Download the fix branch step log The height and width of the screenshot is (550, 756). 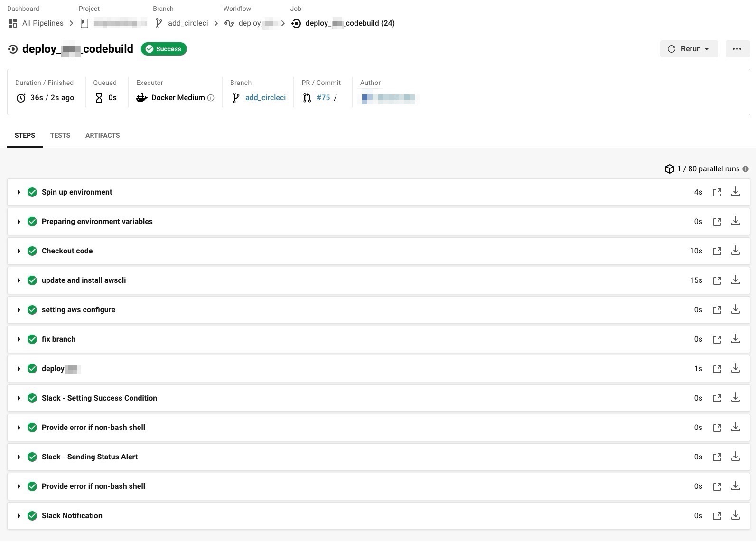click(735, 339)
